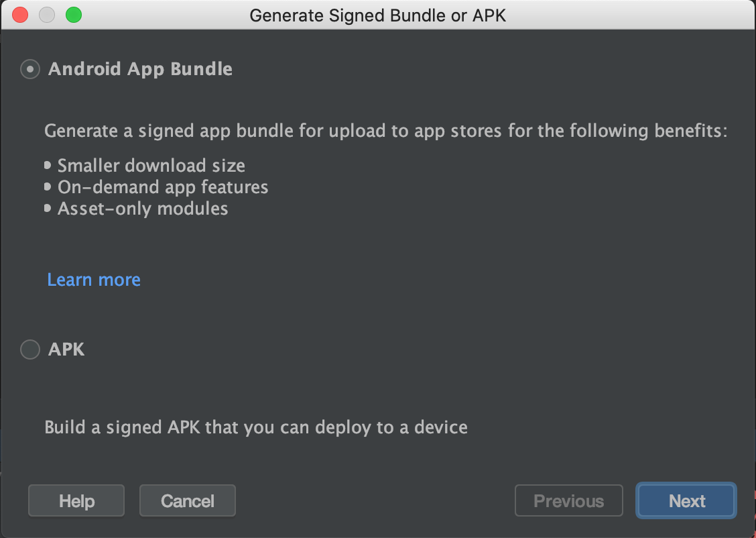Select the Android App Bundle radio button

tap(30, 69)
